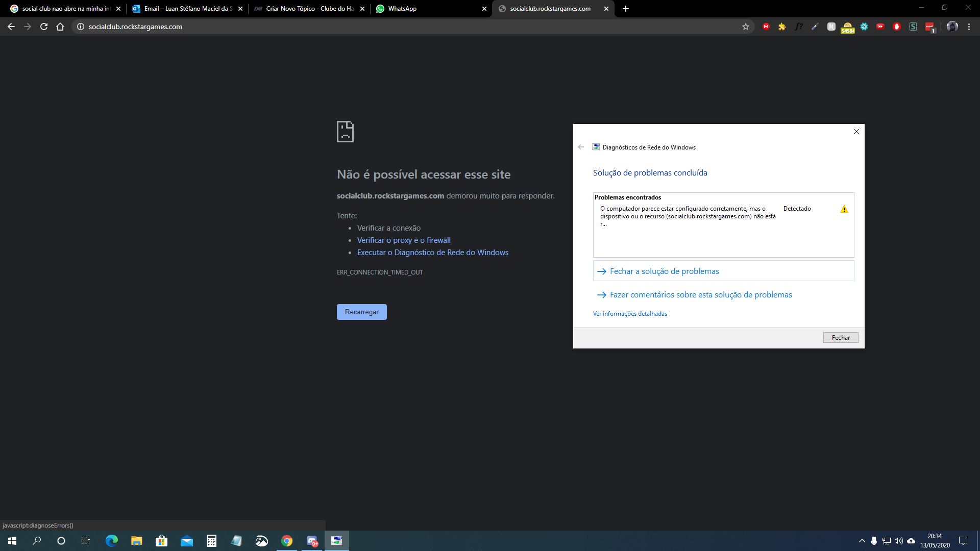Open the Mail app from taskbar
The height and width of the screenshot is (551, 980).
click(186, 541)
